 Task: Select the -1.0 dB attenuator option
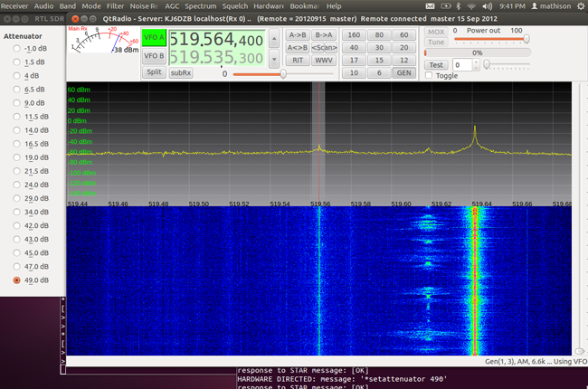(18, 48)
